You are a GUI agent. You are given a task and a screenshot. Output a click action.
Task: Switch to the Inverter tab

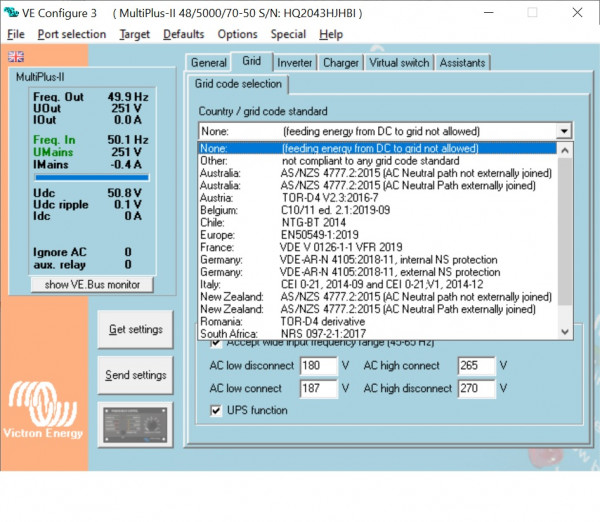[295, 63]
